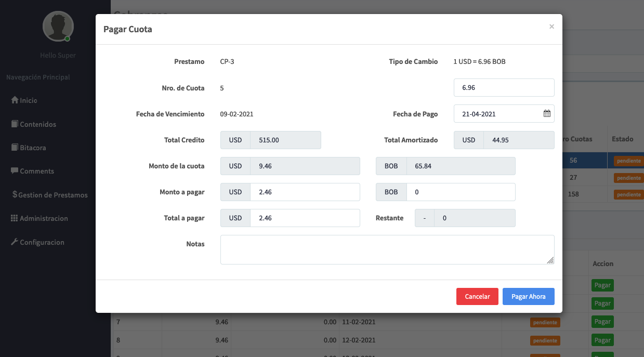Screen dimensions: 644x357
Task: Click the Contenidos sidebar icon
Action: coord(15,124)
